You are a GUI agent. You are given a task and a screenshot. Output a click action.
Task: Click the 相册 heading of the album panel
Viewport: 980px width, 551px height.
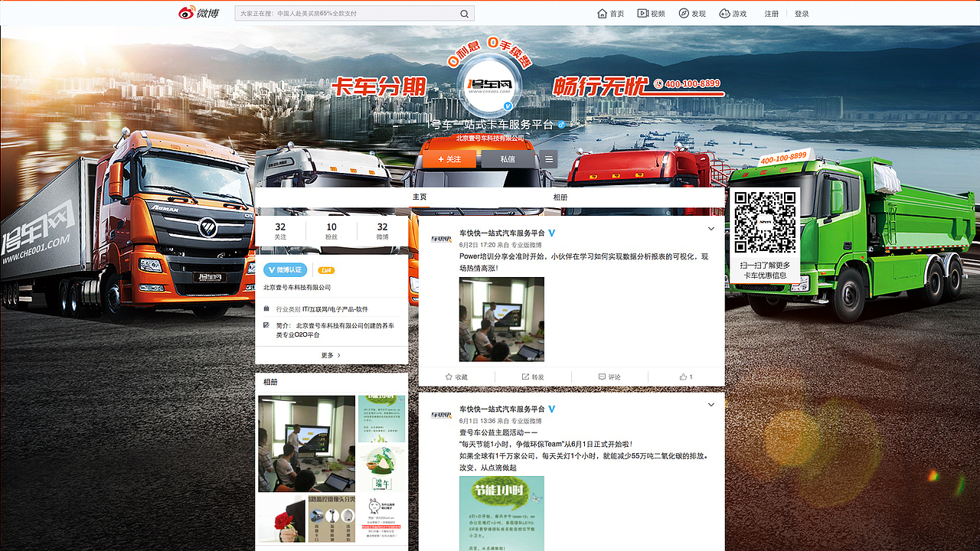click(271, 383)
